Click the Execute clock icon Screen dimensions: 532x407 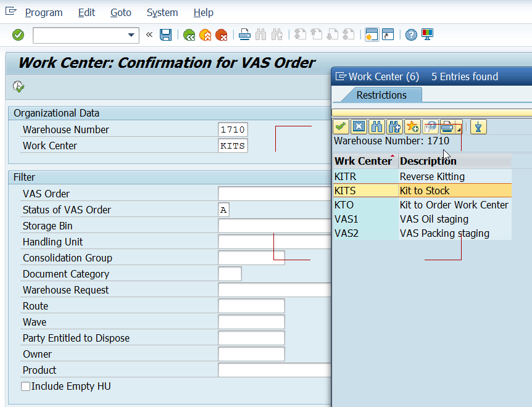tap(19, 87)
